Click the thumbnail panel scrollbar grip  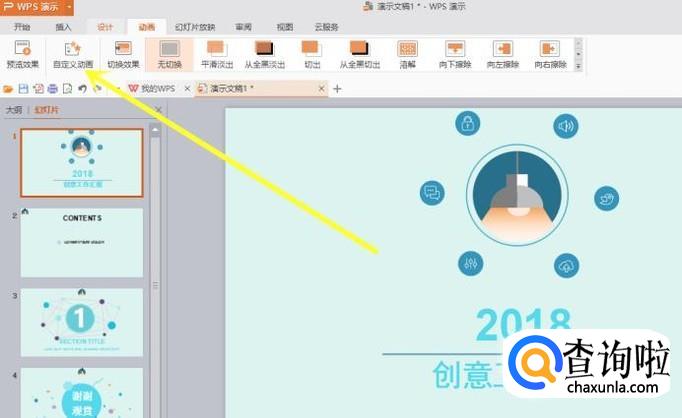click(155, 286)
